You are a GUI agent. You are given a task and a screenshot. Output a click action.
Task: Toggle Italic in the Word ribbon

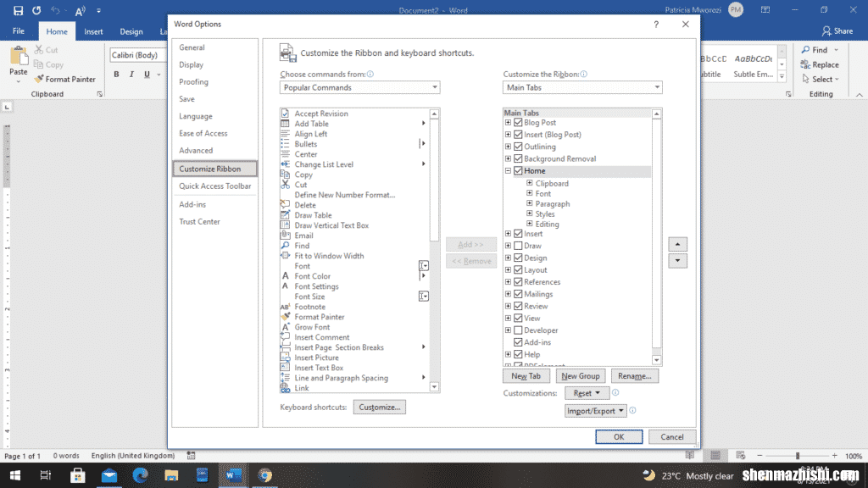tap(131, 75)
